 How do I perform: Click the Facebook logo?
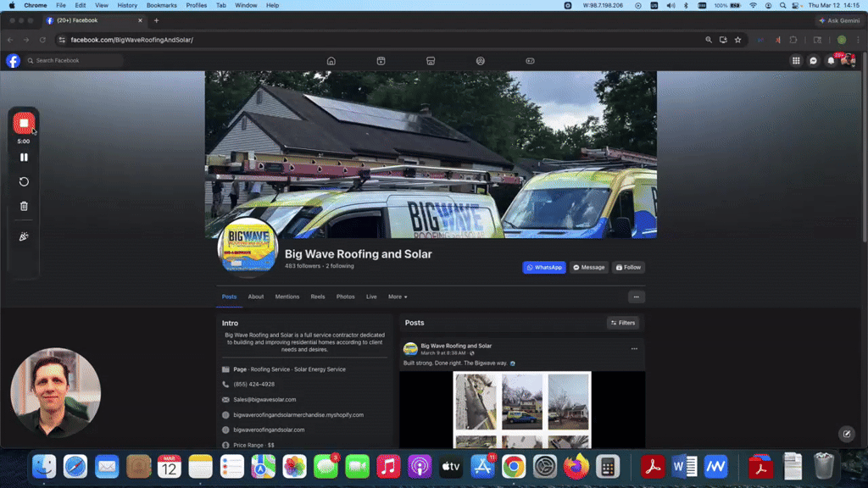pos(13,61)
